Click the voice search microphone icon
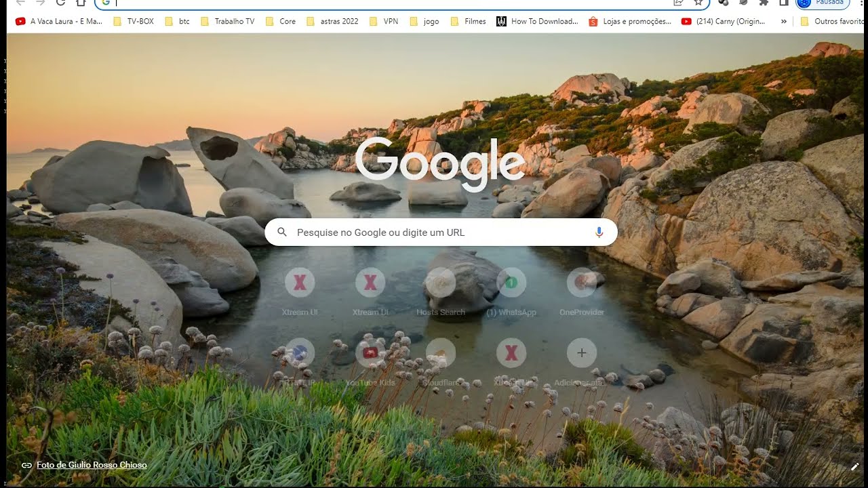Screen dimensions: 868x488 pyautogui.click(x=599, y=232)
